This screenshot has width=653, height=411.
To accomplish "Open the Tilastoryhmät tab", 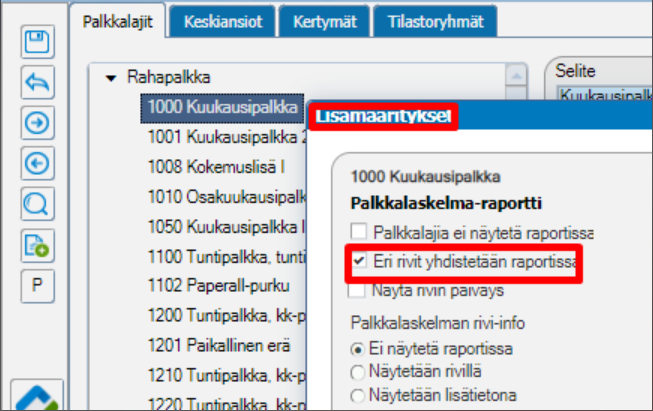I will pyautogui.click(x=436, y=22).
